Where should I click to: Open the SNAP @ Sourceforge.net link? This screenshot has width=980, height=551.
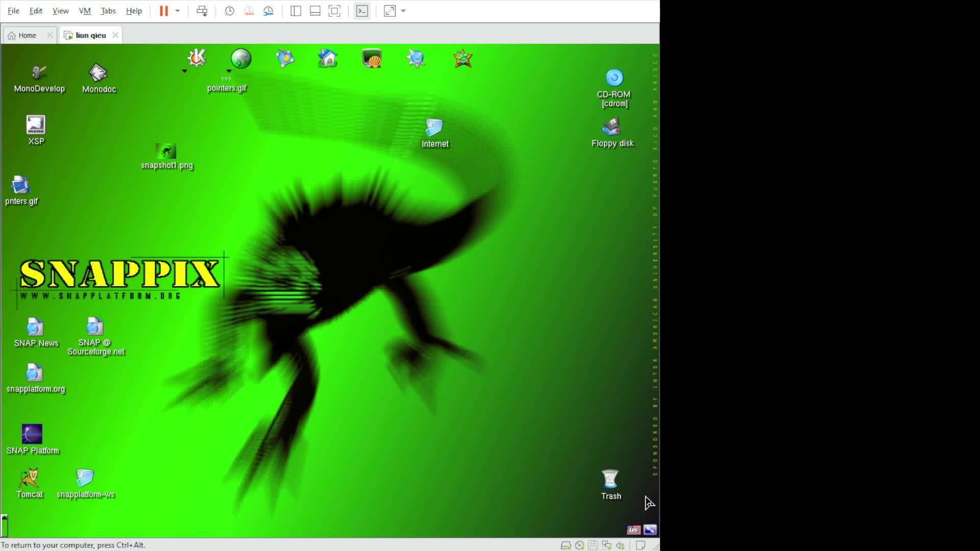(95, 337)
